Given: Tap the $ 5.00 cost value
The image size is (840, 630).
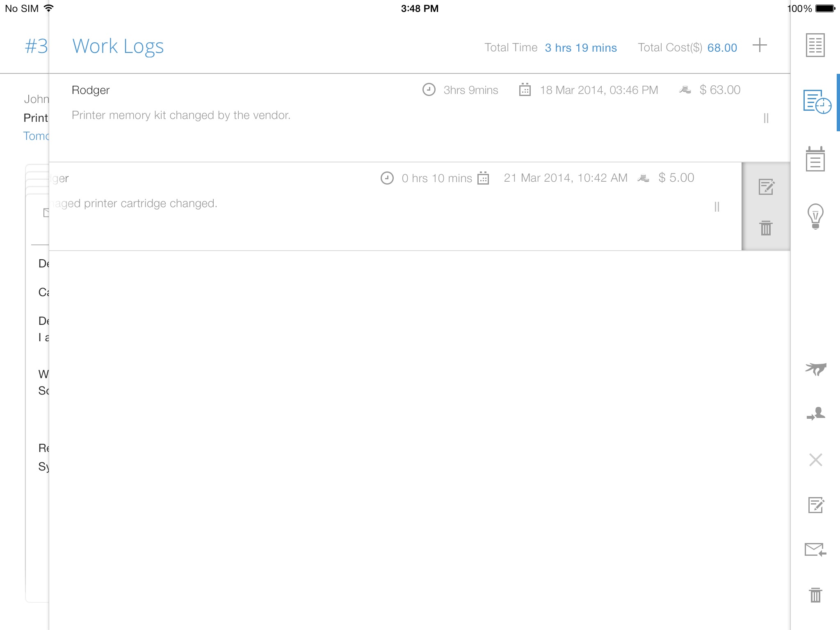Looking at the screenshot, I should click(x=676, y=178).
